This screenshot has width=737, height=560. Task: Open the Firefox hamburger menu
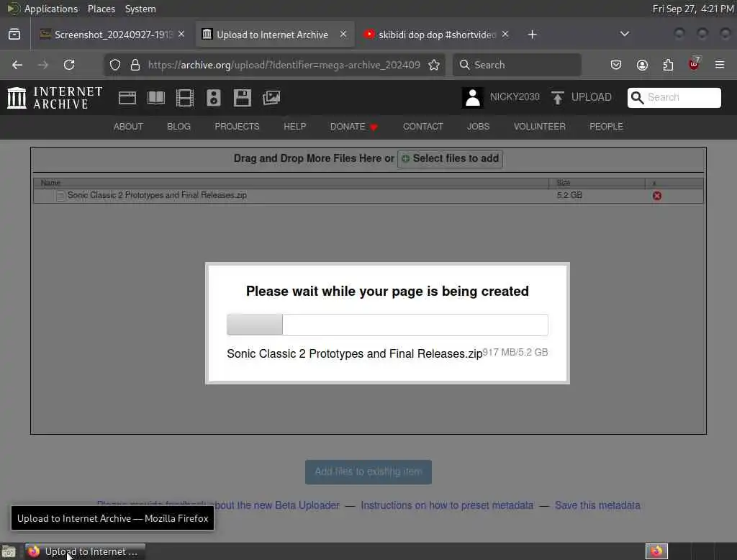(x=720, y=65)
